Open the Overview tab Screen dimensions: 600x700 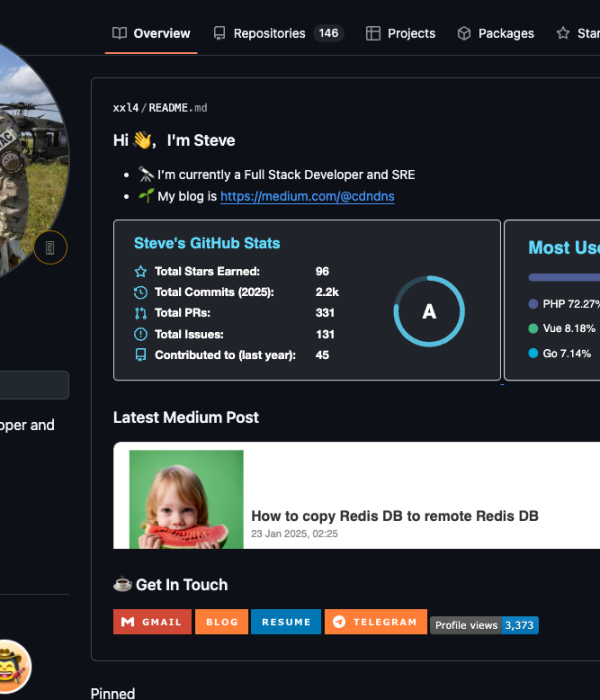pos(151,33)
